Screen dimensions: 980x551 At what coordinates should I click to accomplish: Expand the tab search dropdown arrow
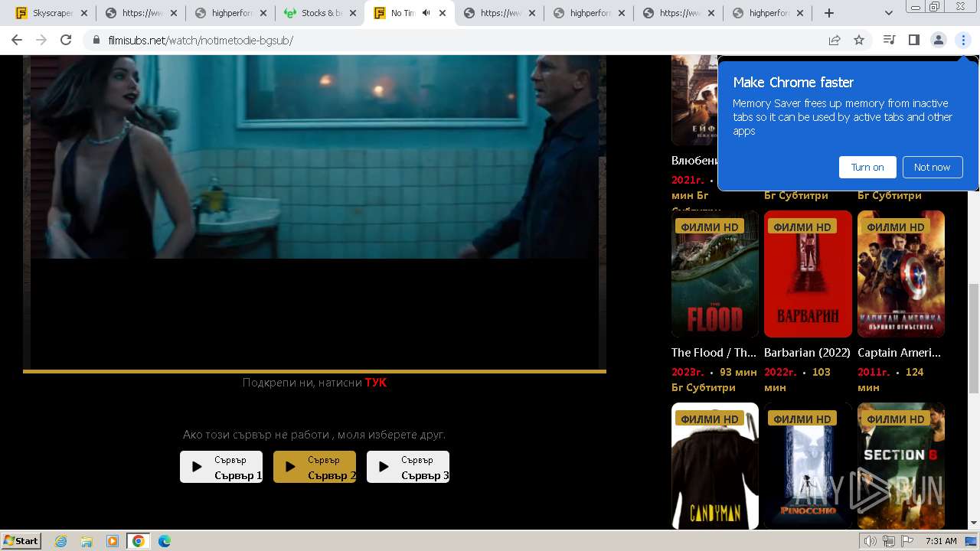888,13
